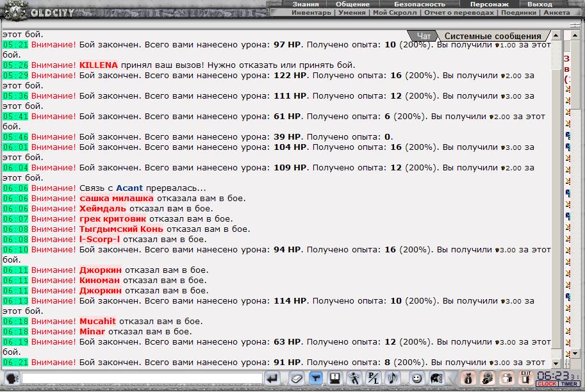Click the Выход menu item
Viewport: 585px width, 392px height.
[x=540, y=4]
